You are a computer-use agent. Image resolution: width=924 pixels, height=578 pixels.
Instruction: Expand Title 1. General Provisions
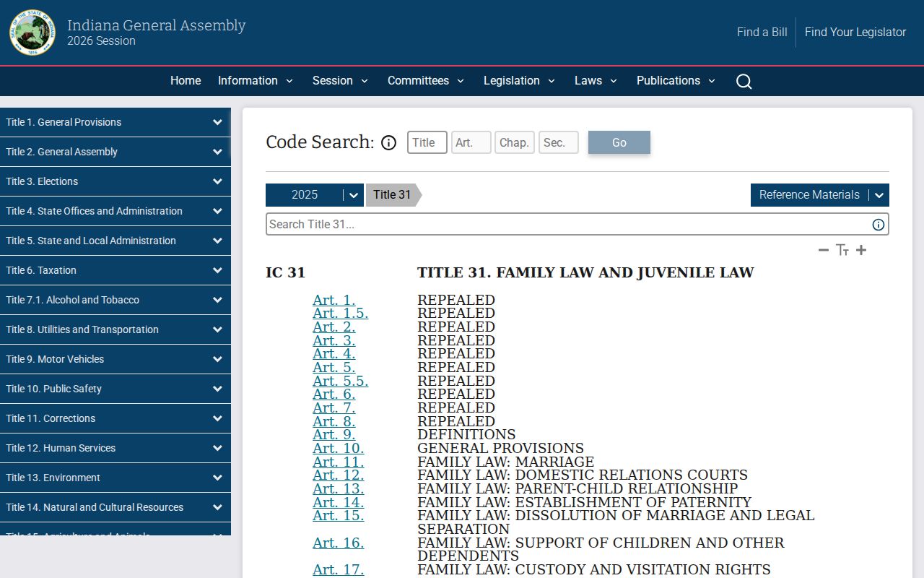coord(115,122)
